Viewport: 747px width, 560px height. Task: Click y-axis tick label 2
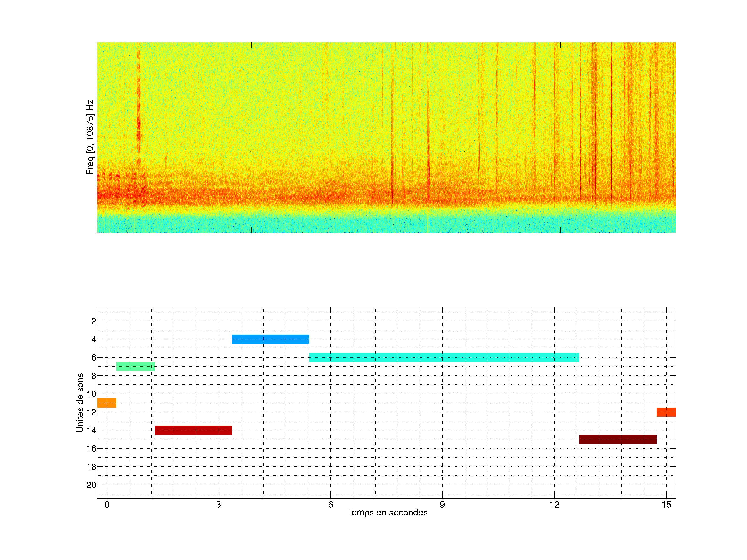[x=94, y=321]
